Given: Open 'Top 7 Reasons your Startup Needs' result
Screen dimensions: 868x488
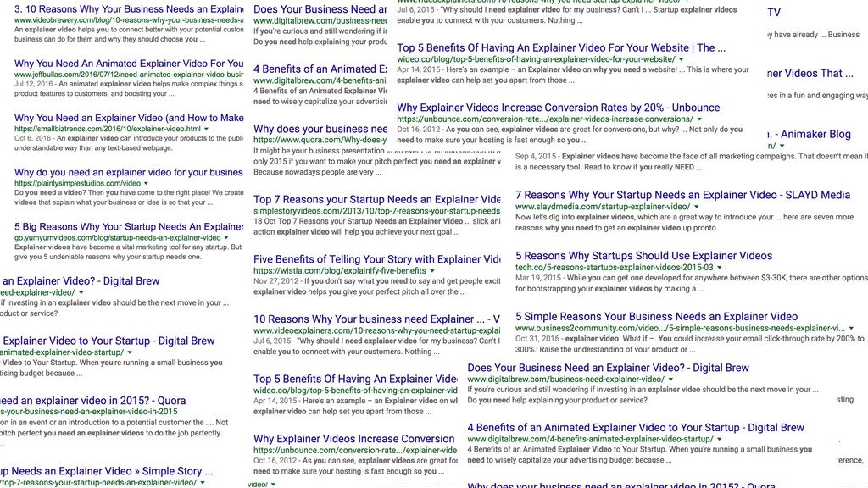Looking at the screenshot, I should (376, 200).
